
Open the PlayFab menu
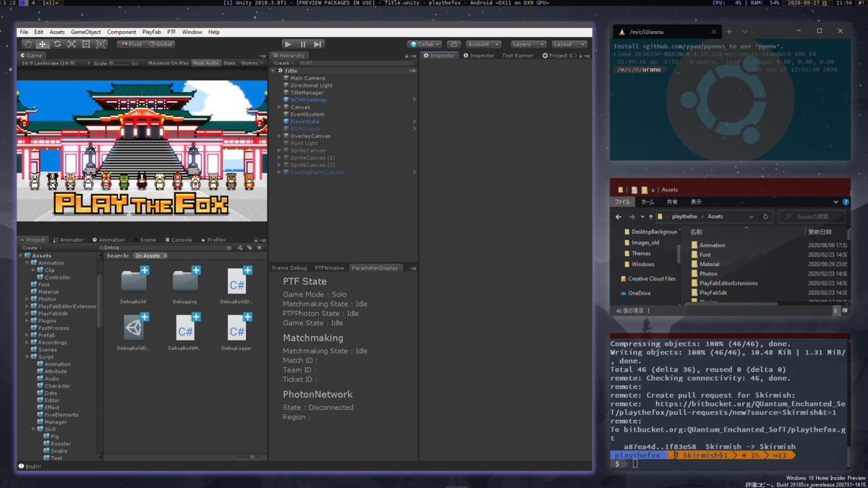point(151,32)
